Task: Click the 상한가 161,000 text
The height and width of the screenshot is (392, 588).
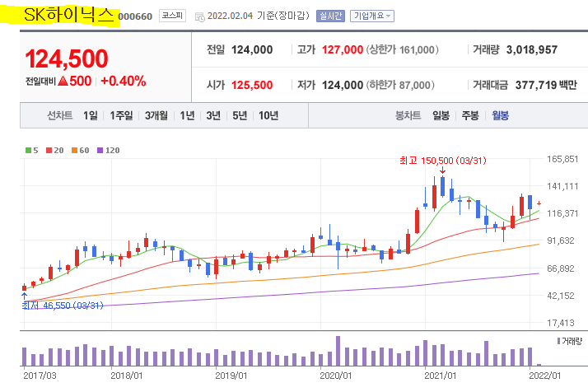Action: (402, 50)
